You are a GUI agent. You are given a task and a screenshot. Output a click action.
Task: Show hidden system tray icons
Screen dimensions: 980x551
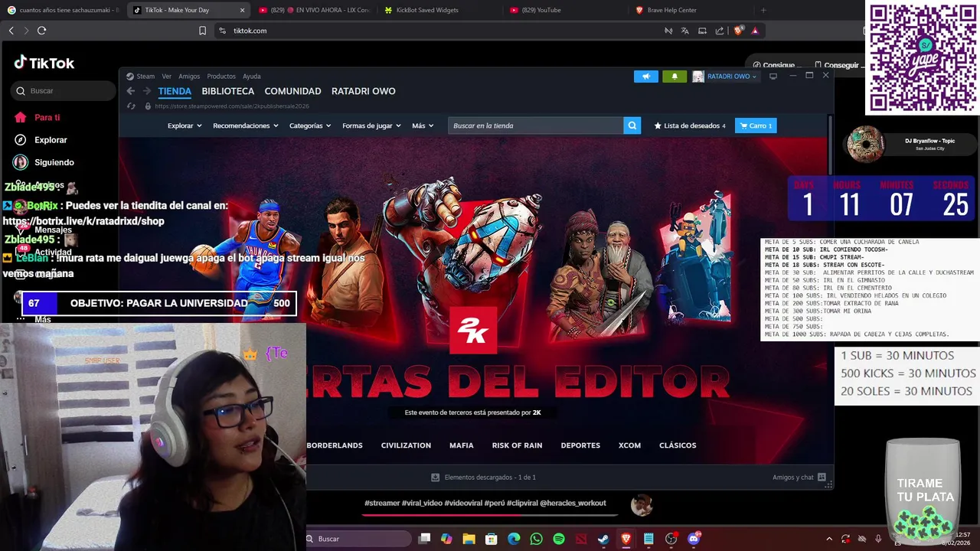click(x=828, y=539)
